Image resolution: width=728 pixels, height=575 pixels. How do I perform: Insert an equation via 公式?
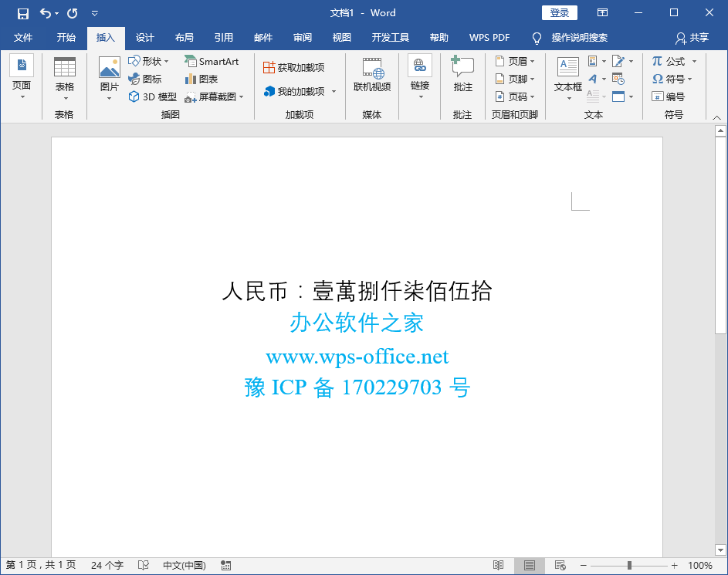669,61
